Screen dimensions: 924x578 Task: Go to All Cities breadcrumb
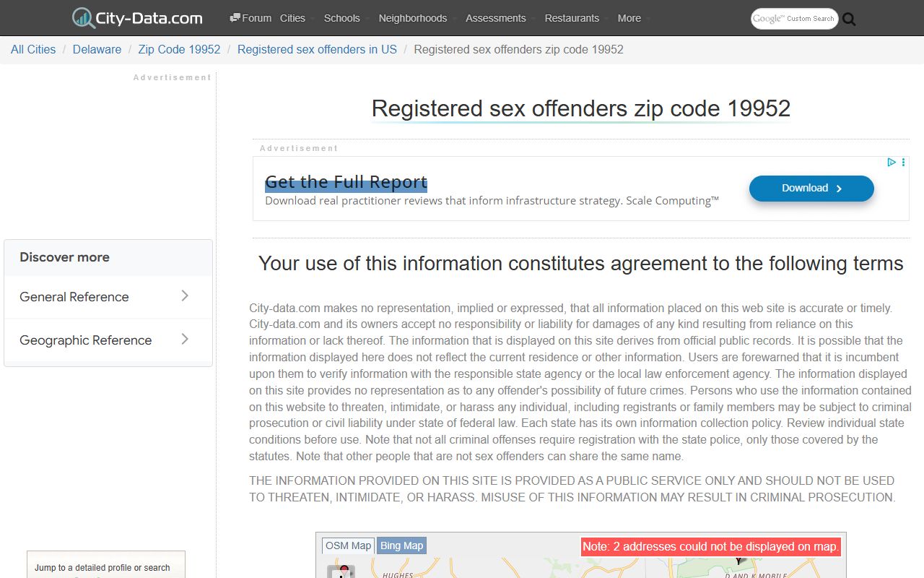(33, 49)
